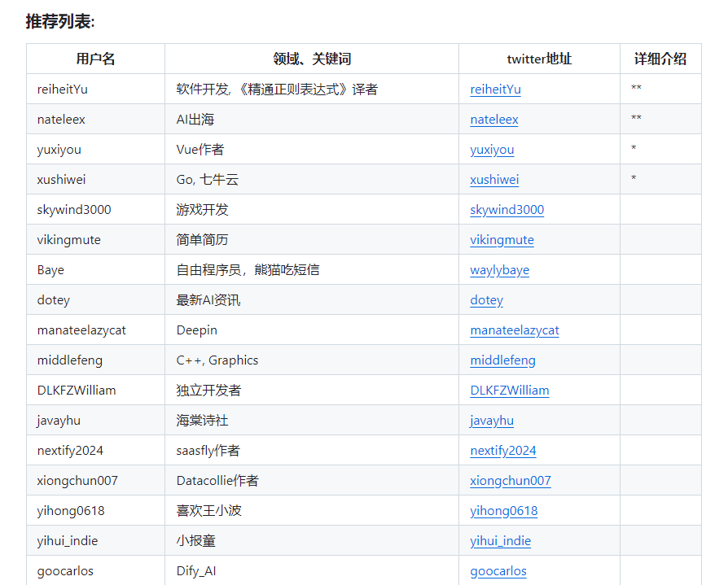Screen dimensions: 728x585
Task: Open DLKFZWilliam's twitter profile link
Action: point(510,391)
